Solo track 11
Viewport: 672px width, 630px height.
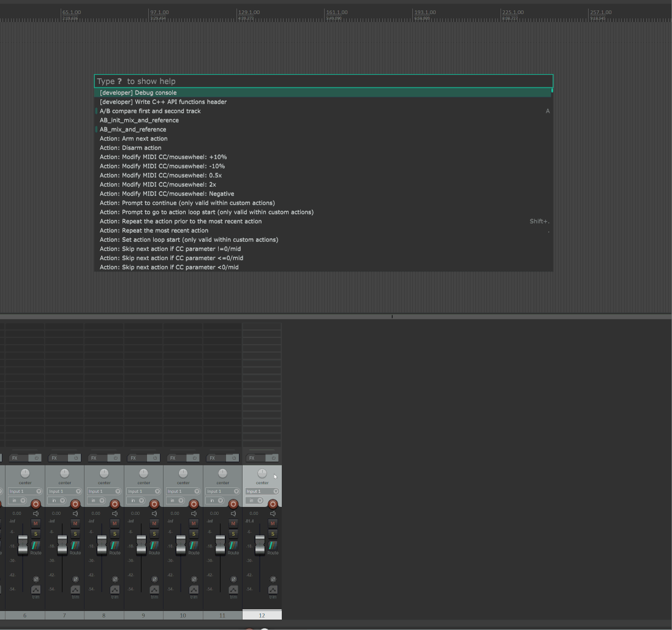(233, 534)
